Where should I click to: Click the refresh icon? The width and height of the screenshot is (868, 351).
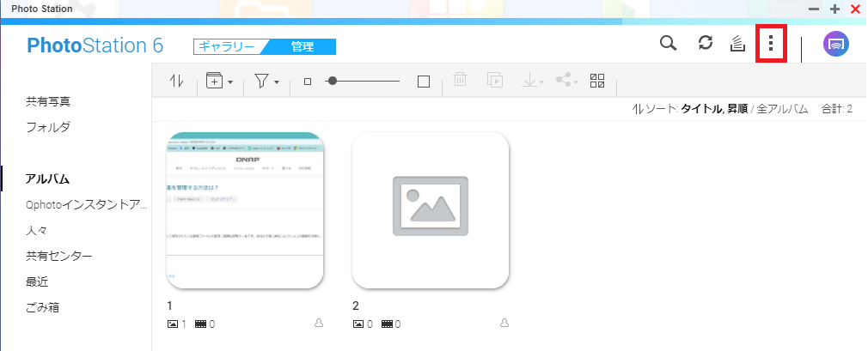coord(706,44)
